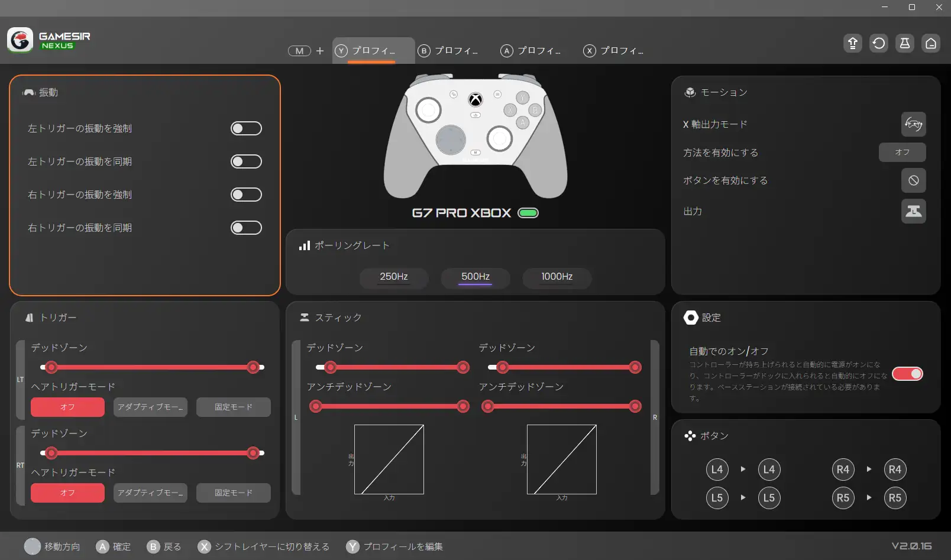Viewport: 951px width, 560px height.
Task: Click the D-pad on controller image
Action: pyautogui.click(x=451, y=140)
